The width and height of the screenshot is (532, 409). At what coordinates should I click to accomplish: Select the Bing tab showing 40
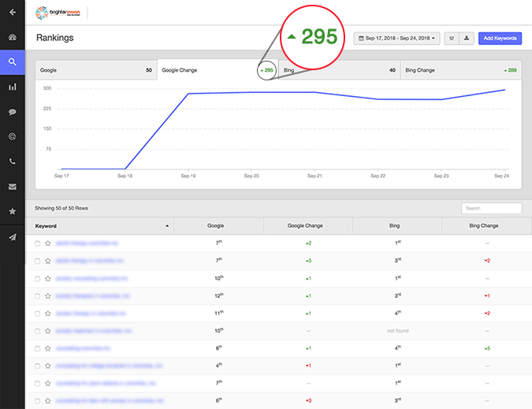tap(339, 70)
